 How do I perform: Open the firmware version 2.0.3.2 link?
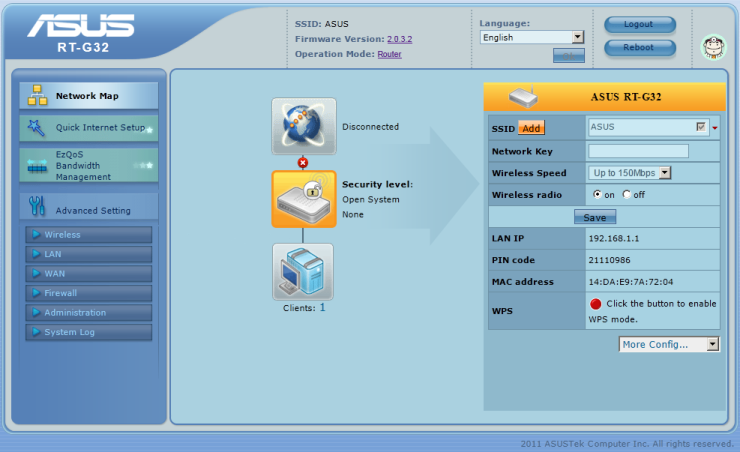pos(400,39)
